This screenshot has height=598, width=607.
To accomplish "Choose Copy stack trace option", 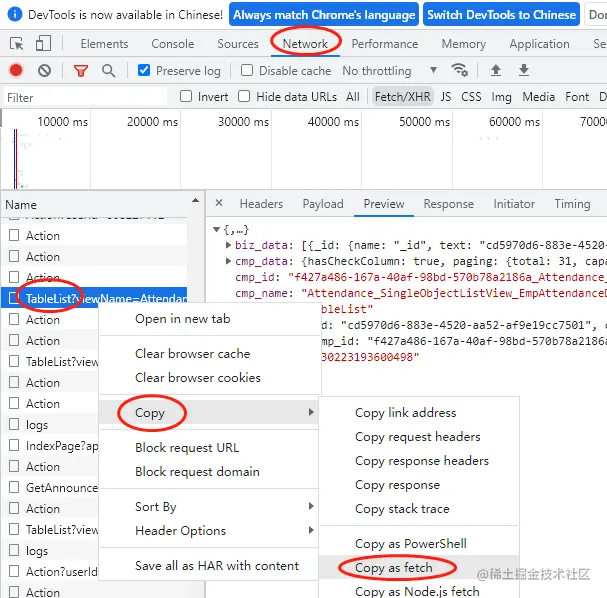I will tap(419, 508).
